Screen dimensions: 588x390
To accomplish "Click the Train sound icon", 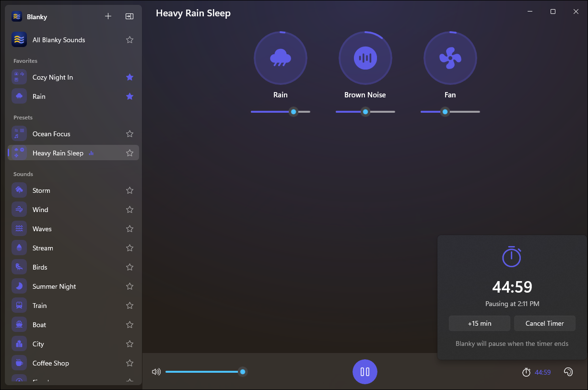I will pyautogui.click(x=19, y=306).
